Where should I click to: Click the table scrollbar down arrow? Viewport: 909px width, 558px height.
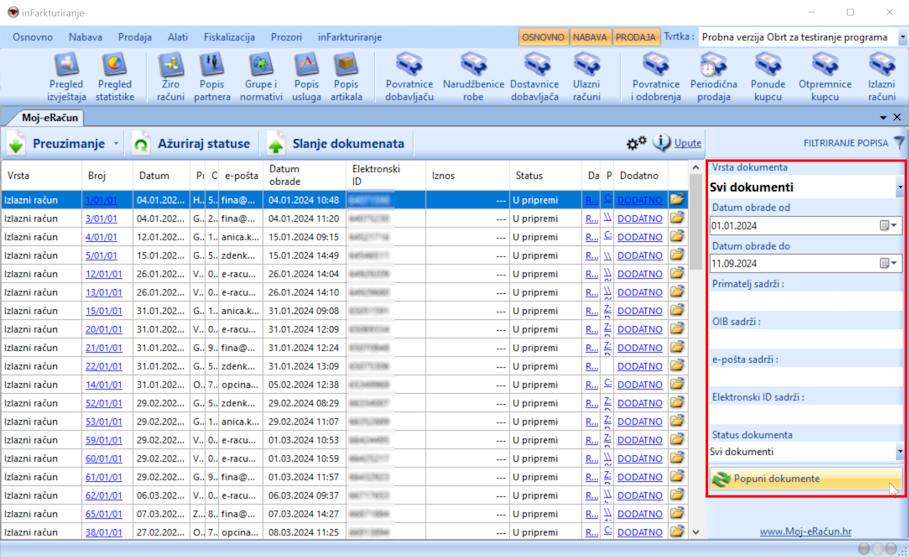point(696,532)
